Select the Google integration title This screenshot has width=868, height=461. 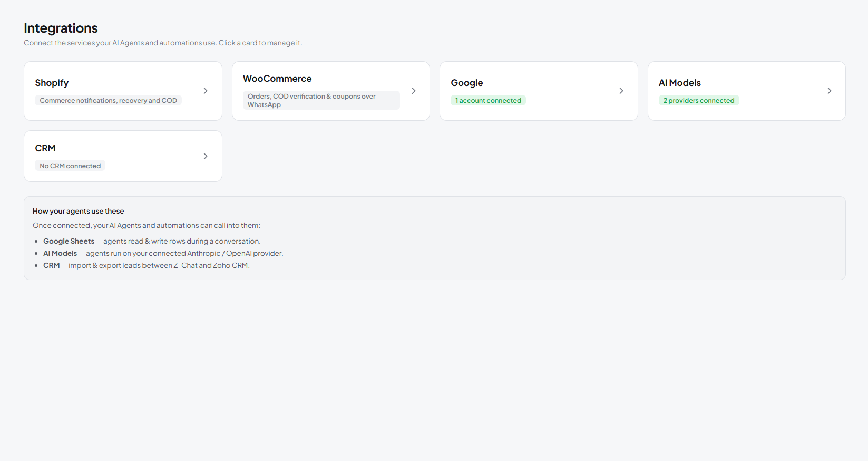[x=467, y=83]
